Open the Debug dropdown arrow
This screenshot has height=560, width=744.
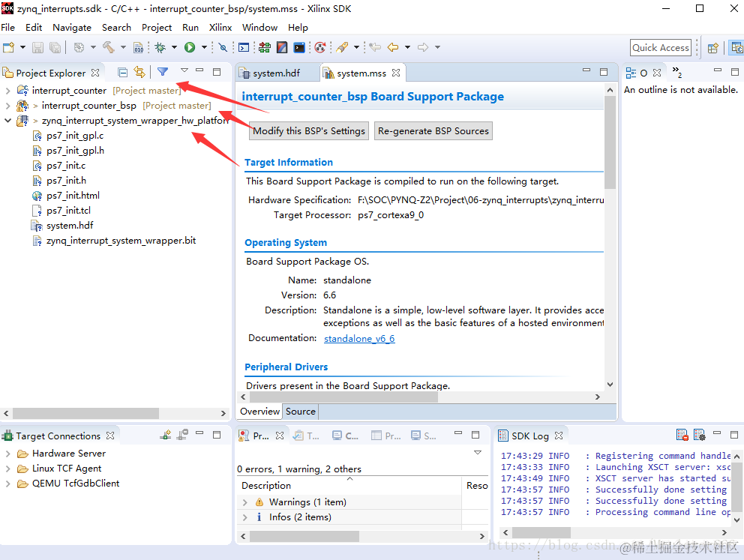pyautogui.click(x=174, y=47)
